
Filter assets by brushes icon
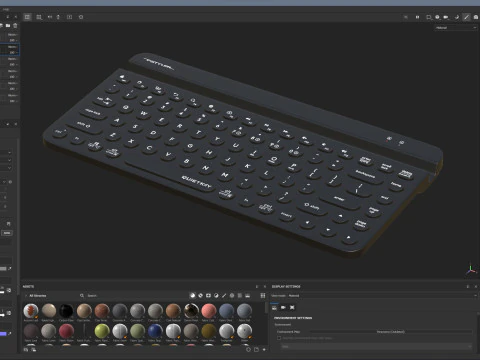224,296
